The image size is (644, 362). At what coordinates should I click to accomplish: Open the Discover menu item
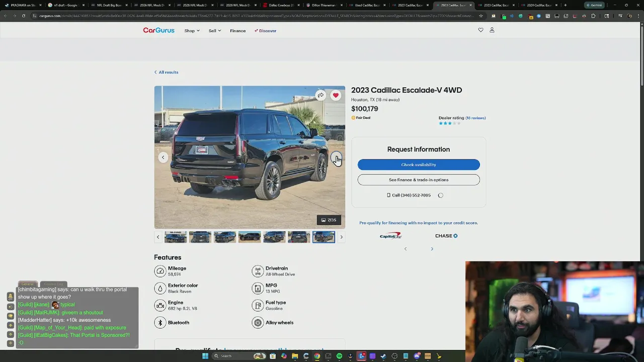(266, 31)
